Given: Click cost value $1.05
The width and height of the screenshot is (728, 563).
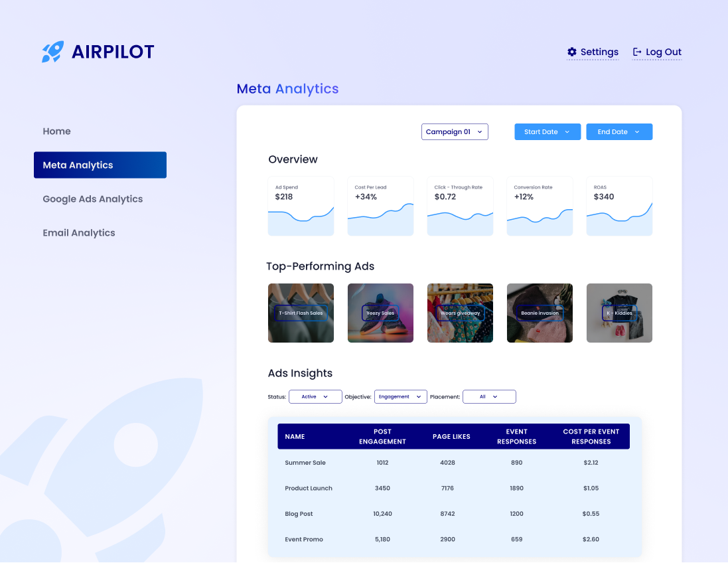Looking at the screenshot, I should pos(591,488).
